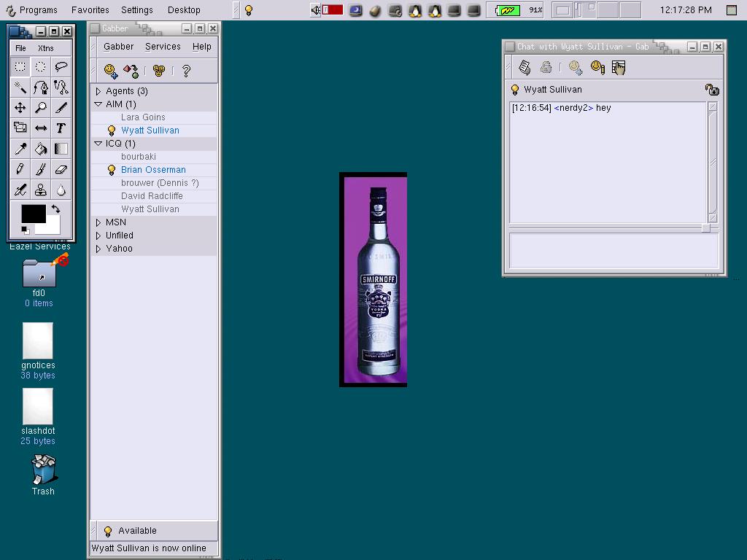
Task: Select the Flip tool
Action: click(x=41, y=128)
